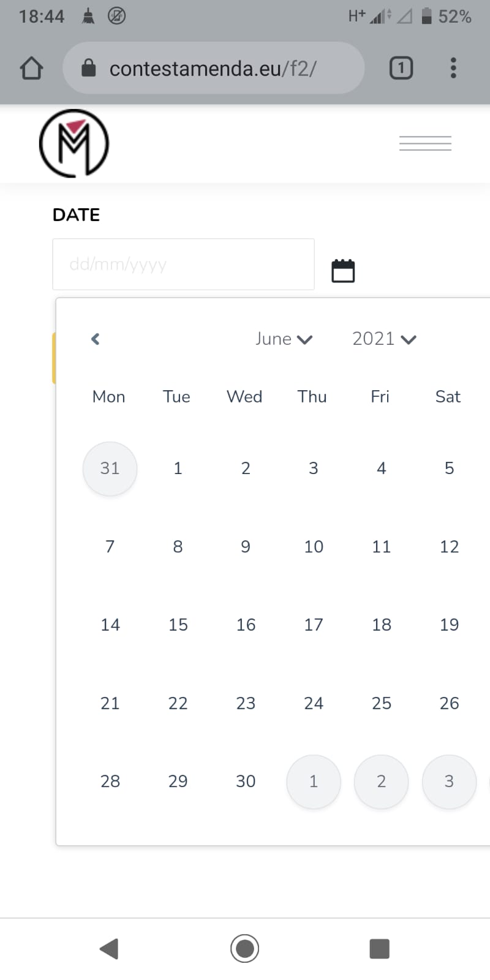Expand the 2021 year dropdown

pos(384,339)
